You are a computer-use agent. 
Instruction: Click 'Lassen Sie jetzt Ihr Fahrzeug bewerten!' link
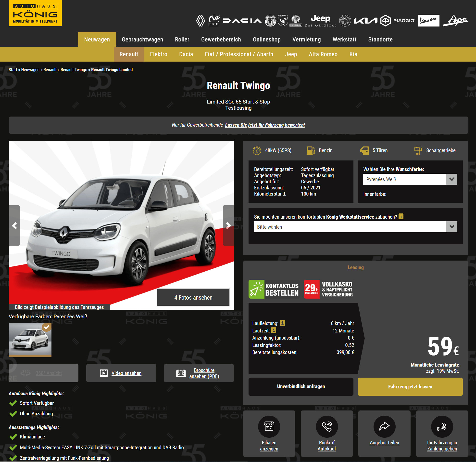pyautogui.click(x=265, y=125)
